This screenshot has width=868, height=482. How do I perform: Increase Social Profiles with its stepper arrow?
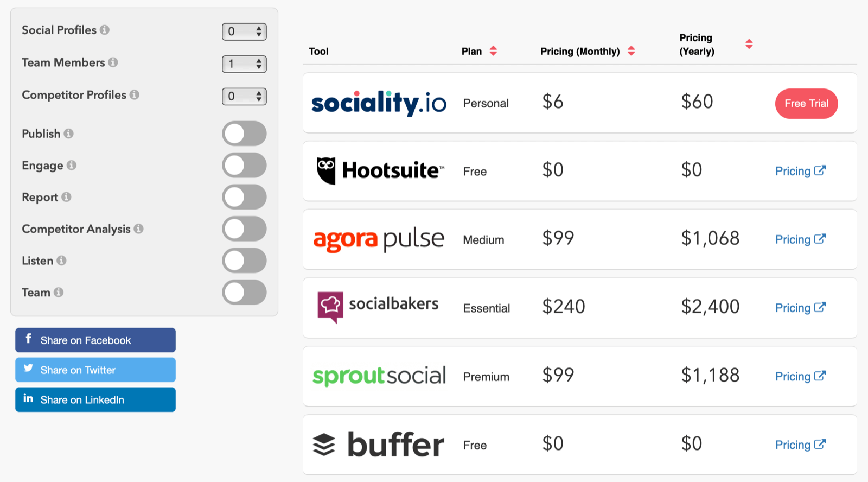coord(259,29)
